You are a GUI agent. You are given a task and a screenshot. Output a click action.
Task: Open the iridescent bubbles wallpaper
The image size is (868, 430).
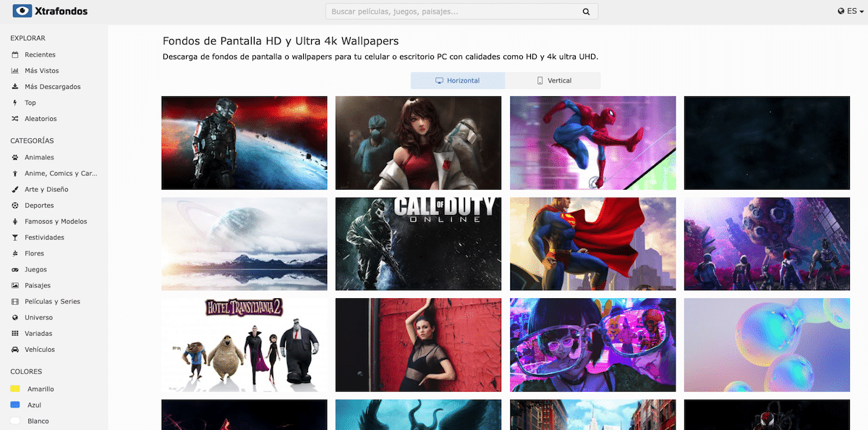(x=767, y=345)
